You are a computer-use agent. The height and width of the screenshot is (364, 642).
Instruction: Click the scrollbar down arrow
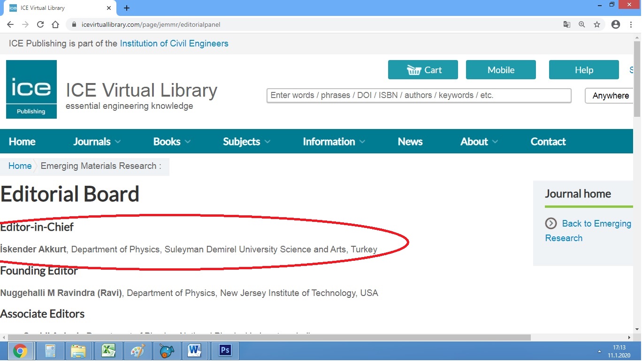click(637, 329)
